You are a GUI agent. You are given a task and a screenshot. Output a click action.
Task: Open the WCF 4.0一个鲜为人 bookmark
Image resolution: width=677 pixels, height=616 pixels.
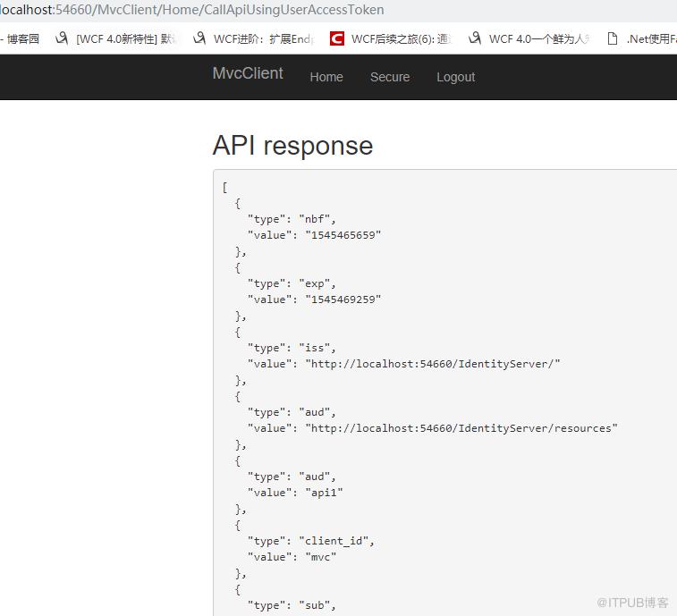point(539,38)
